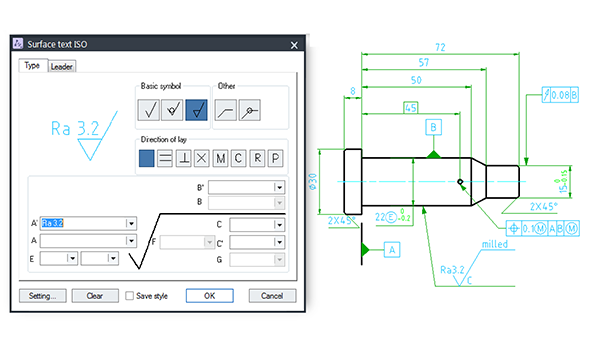Select the material removal prohibited symbol
The image size is (602, 362).
coord(172,110)
